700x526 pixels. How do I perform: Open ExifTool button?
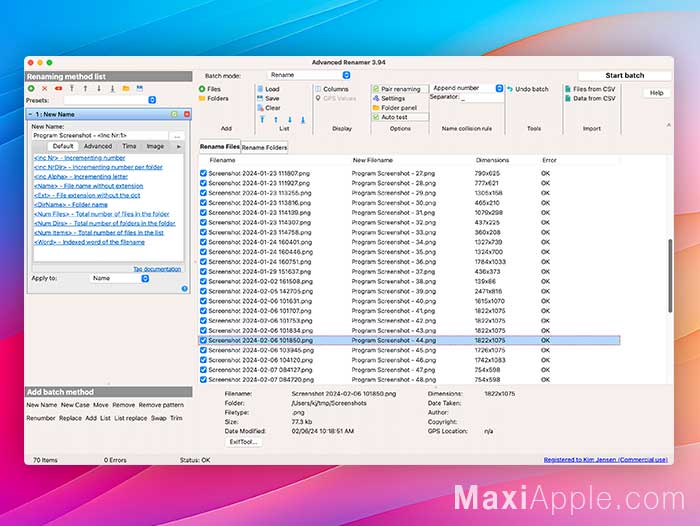click(x=243, y=442)
